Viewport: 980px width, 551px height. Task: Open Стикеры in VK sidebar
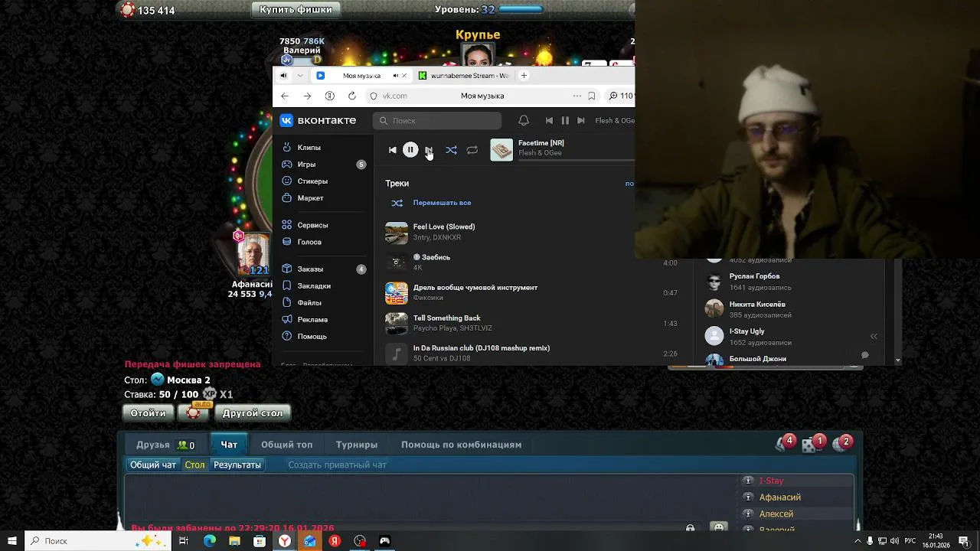[x=312, y=181]
